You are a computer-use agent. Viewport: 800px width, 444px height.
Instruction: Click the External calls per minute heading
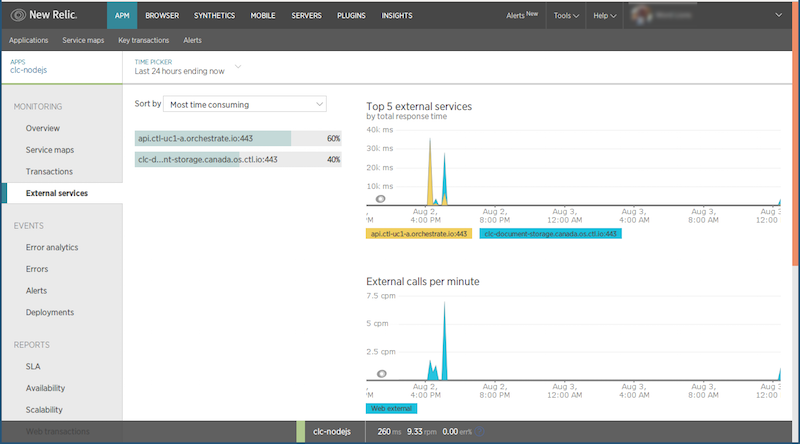(x=422, y=281)
